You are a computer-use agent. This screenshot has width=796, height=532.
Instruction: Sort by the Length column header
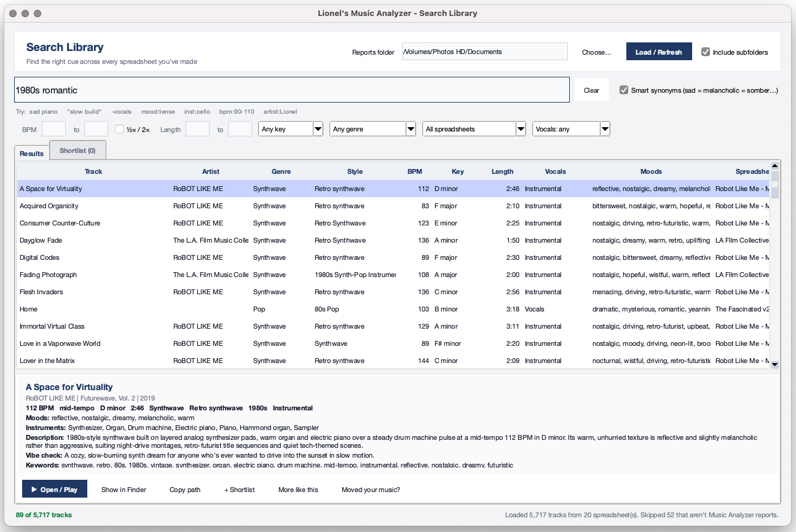(502, 171)
